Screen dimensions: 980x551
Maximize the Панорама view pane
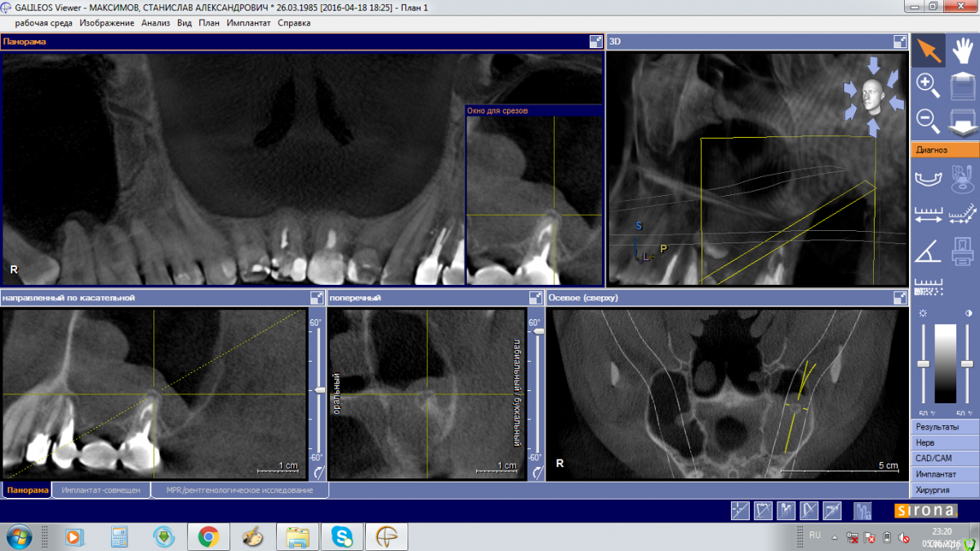(x=595, y=42)
